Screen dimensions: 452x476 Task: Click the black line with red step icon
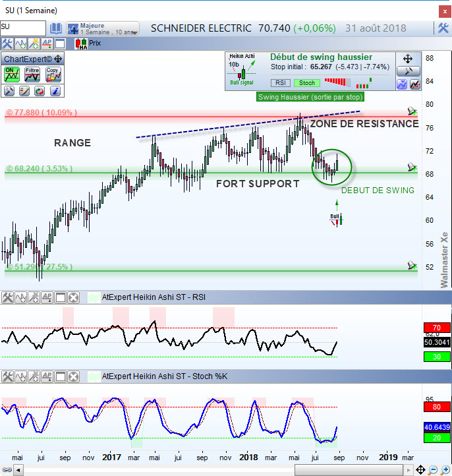point(414,84)
